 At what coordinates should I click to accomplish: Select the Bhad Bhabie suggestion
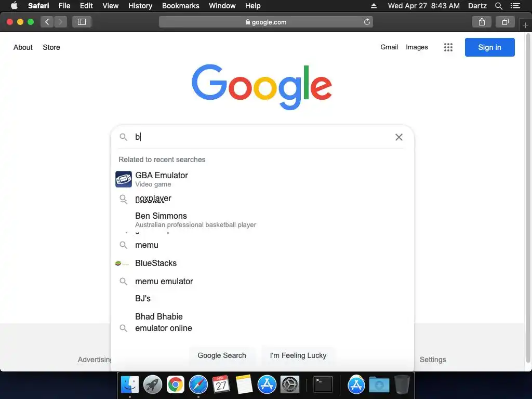pyautogui.click(x=261, y=316)
